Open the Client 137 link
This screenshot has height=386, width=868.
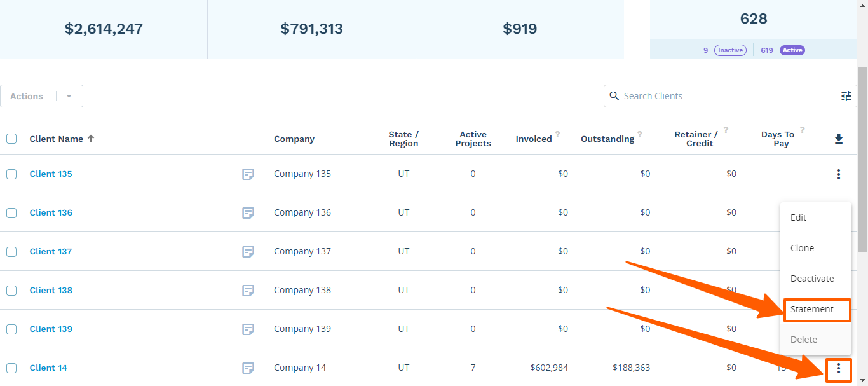pyautogui.click(x=51, y=252)
